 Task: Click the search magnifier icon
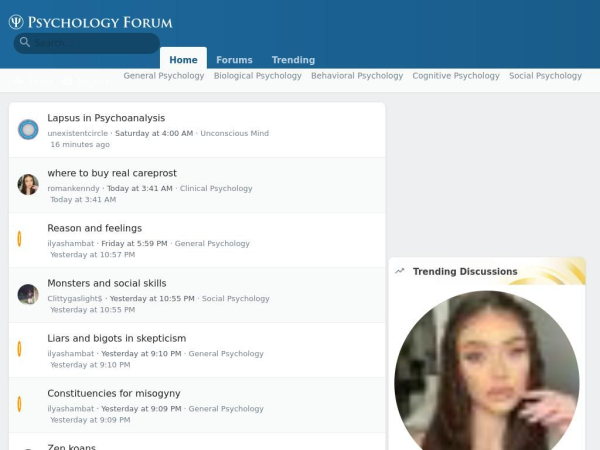[x=25, y=42]
